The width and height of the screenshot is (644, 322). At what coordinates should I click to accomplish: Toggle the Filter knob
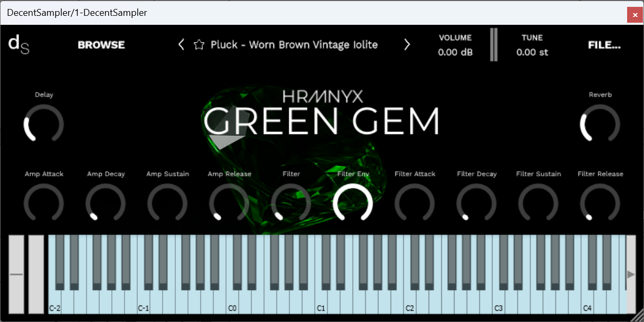point(291,203)
